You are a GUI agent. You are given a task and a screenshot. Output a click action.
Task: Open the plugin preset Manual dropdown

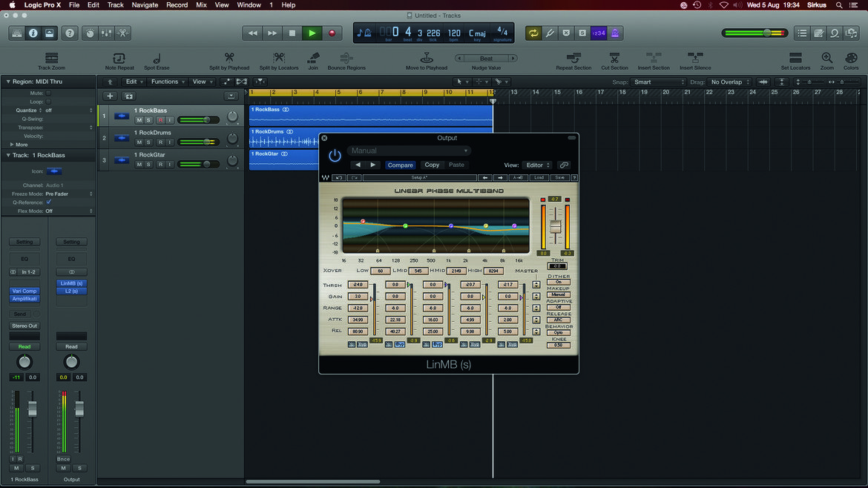(x=409, y=151)
